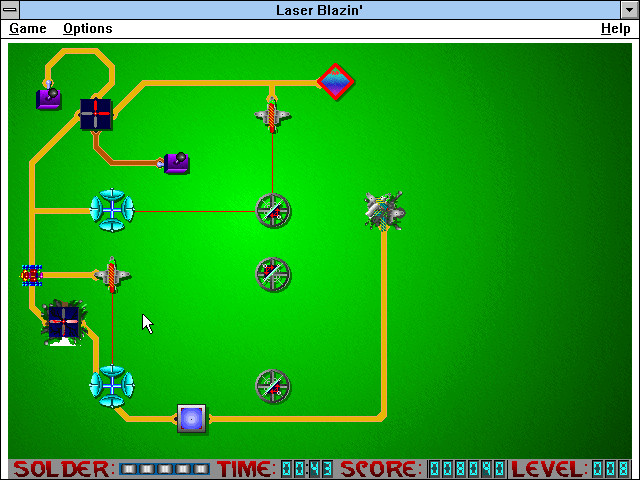Image resolution: width=640 pixels, height=480 pixels.
Task: Open the Options menu
Action: point(88,29)
